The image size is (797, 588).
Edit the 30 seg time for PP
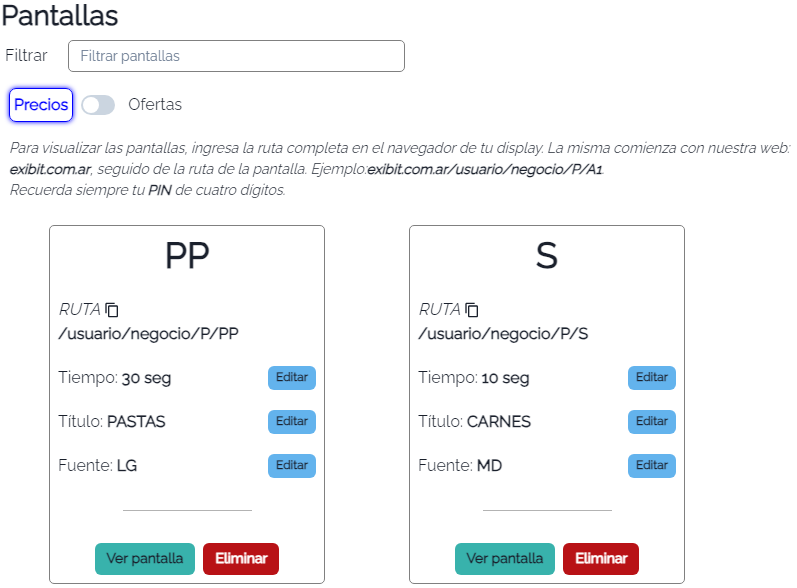click(x=292, y=378)
